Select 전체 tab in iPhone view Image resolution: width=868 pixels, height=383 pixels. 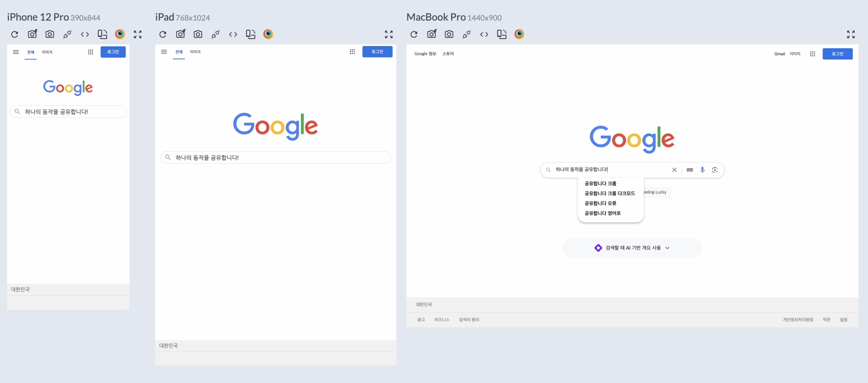coord(31,52)
